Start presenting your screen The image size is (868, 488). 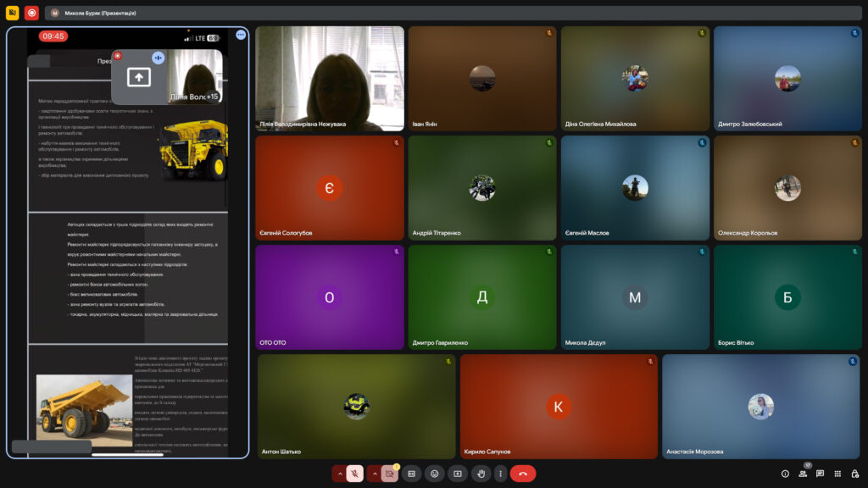click(x=458, y=474)
